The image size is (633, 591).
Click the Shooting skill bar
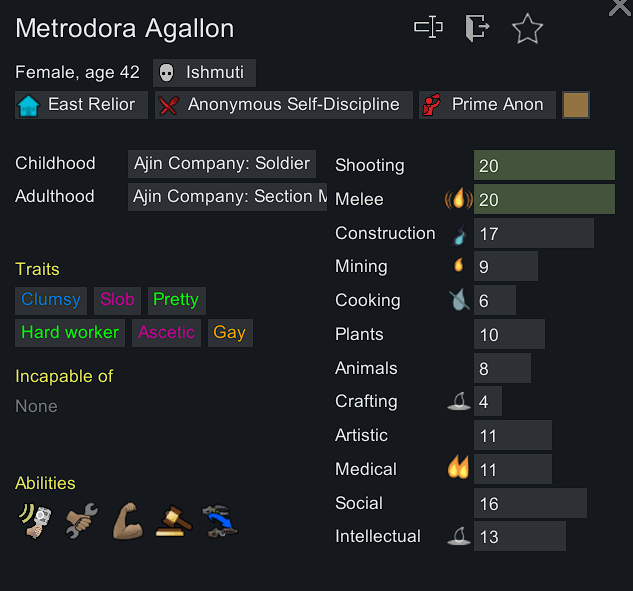[544, 166]
